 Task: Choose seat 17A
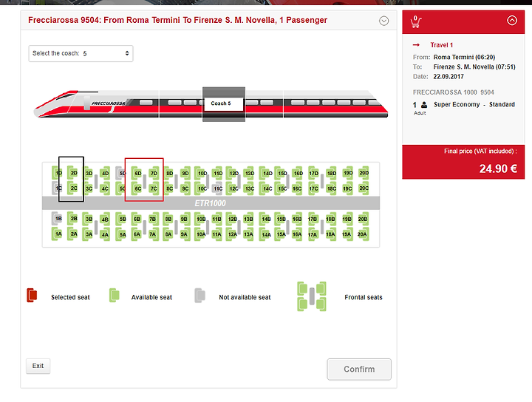pyautogui.click(x=313, y=234)
